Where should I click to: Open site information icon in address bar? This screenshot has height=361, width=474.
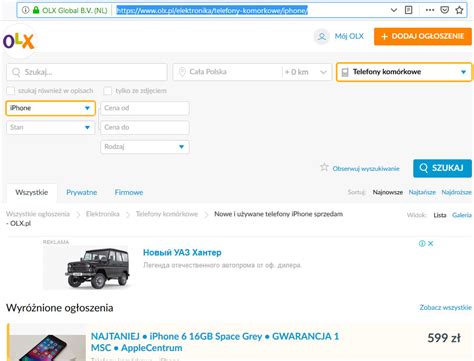pyautogui.click(x=26, y=10)
